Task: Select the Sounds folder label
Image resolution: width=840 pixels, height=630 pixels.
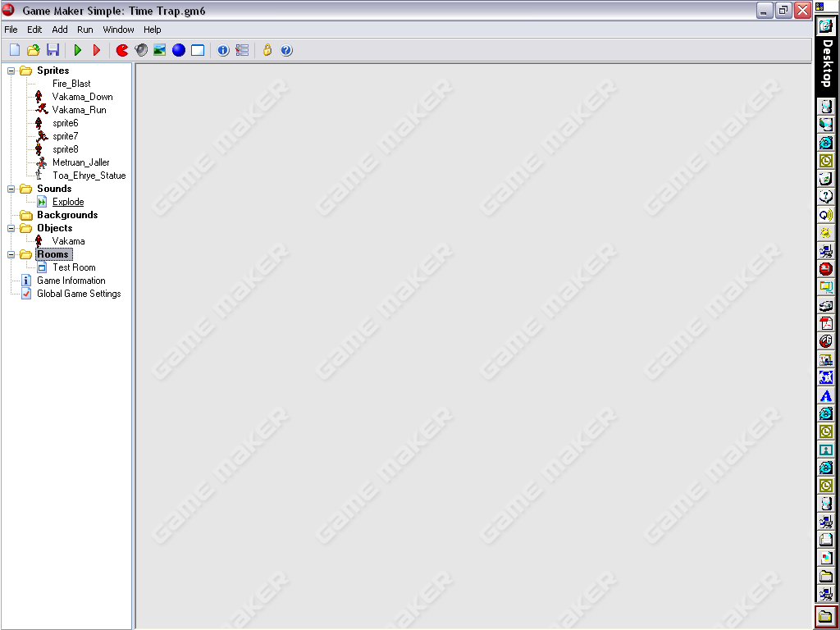Action: [54, 189]
